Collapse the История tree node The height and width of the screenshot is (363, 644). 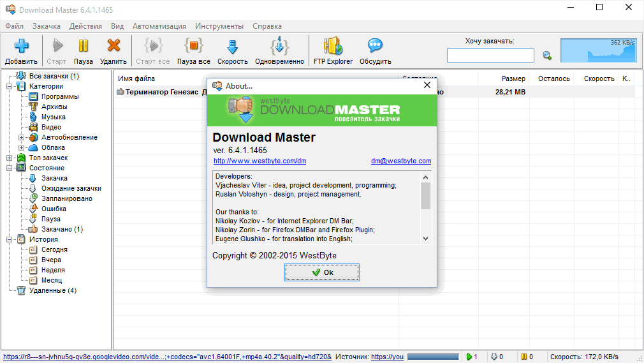click(9, 239)
